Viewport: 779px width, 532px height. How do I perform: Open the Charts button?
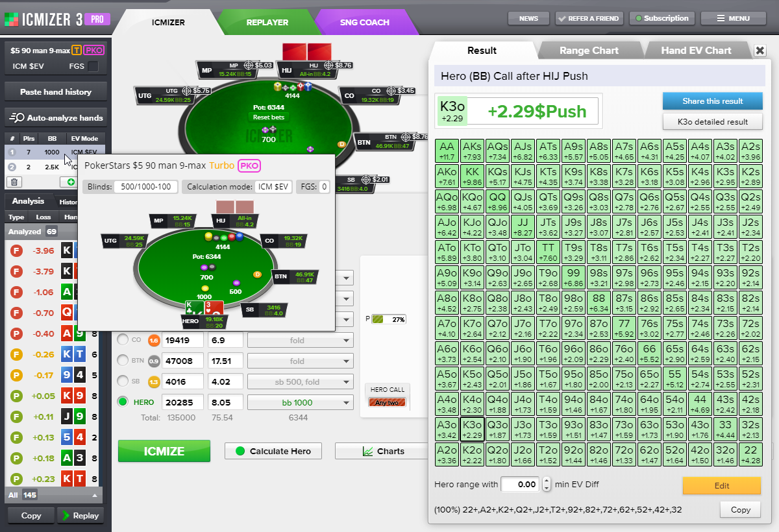(383, 451)
